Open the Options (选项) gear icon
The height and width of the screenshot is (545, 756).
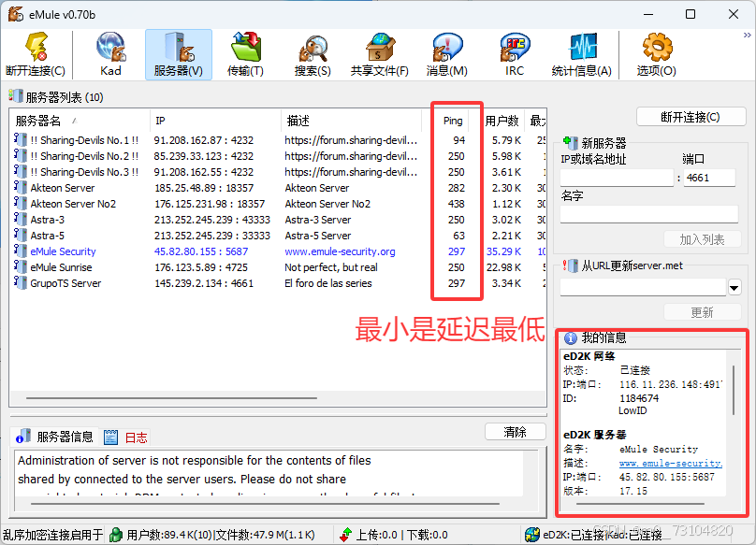656,54
